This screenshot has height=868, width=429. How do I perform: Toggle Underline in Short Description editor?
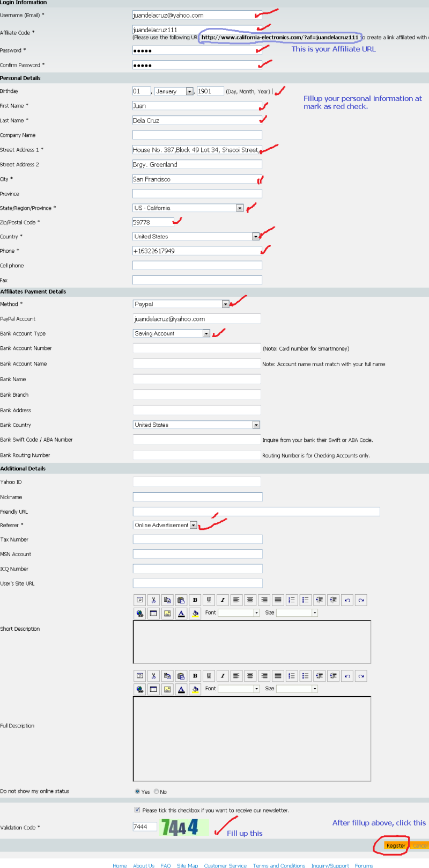click(x=209, y=600)
